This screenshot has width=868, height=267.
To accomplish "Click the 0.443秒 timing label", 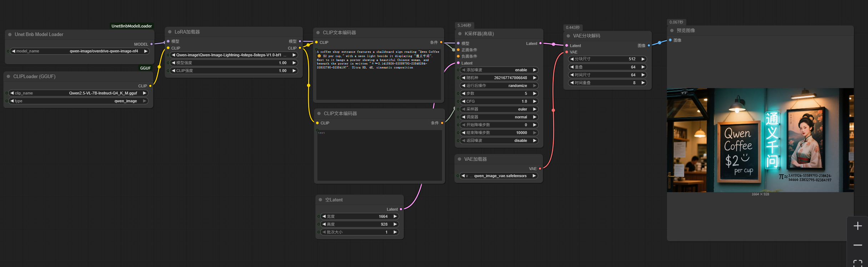I will pos(573,27).
